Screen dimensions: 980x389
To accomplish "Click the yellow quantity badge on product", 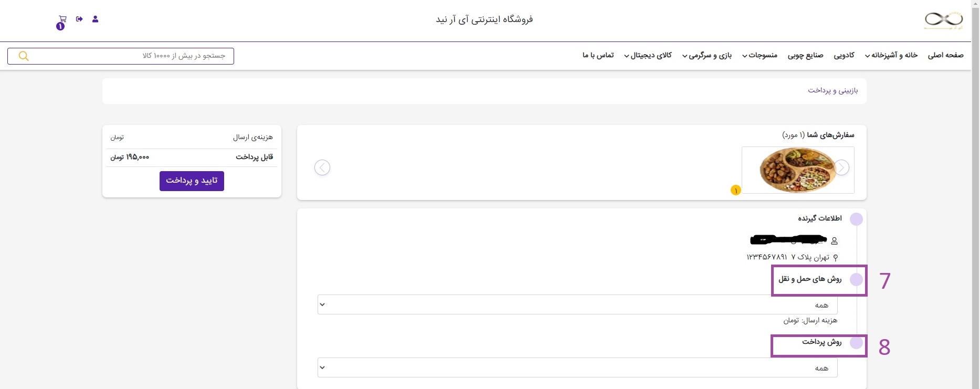I will tap(736, 190).
